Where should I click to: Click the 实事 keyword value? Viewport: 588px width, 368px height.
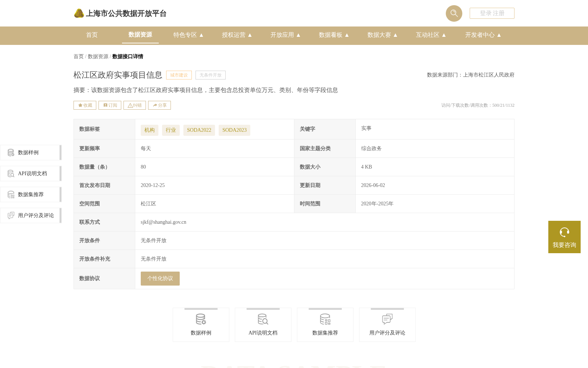[366, 128]
